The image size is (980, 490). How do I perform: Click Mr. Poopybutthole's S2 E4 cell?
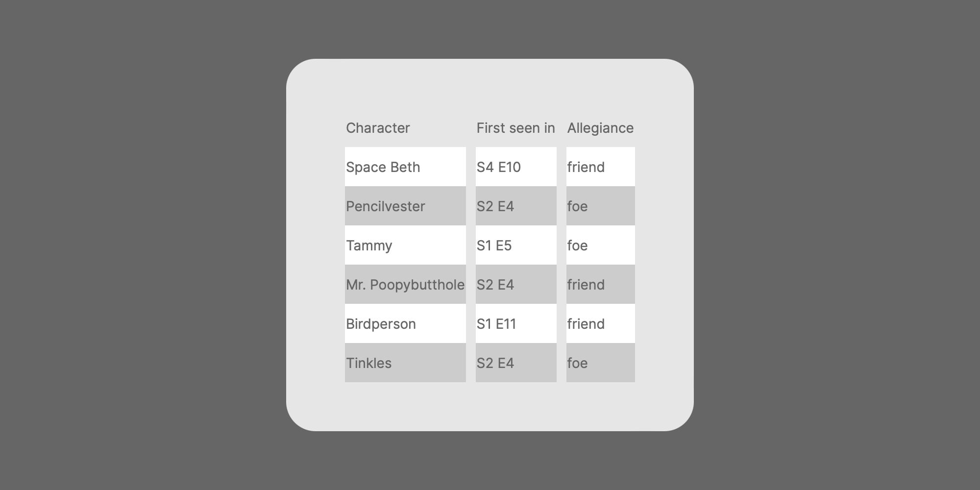[516, 284]
